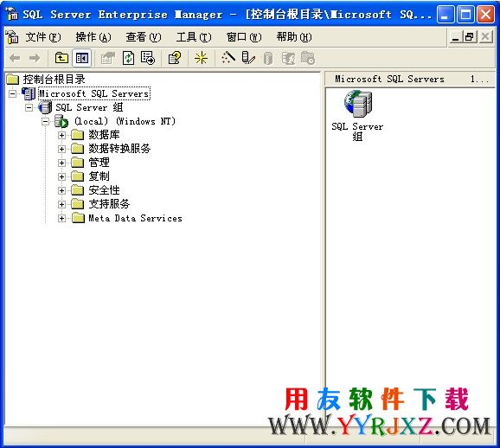This screenshot has width=500, height=448.
Task: Restore the inner console window
Action: 470,37
